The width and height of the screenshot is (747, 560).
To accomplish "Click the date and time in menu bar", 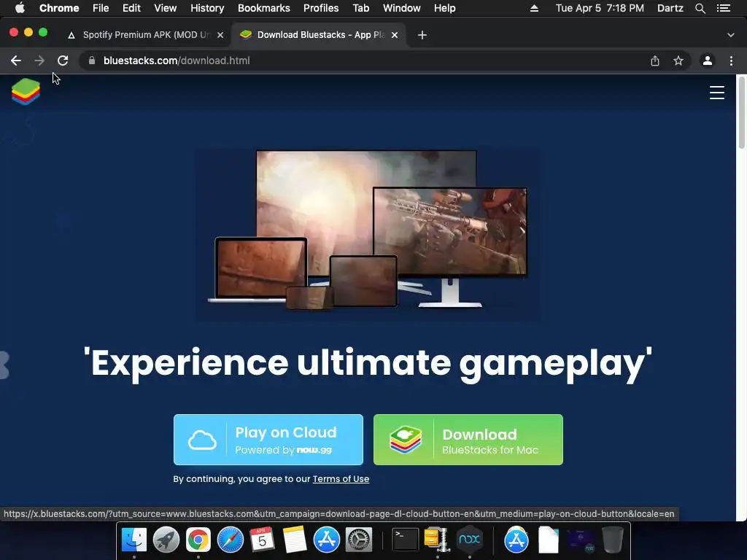I will pos(600,8).
